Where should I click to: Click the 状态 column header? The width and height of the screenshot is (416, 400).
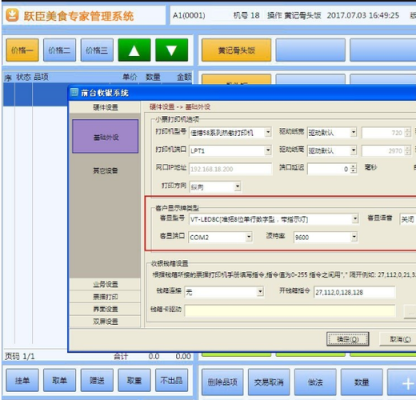[x=23, y=77]
